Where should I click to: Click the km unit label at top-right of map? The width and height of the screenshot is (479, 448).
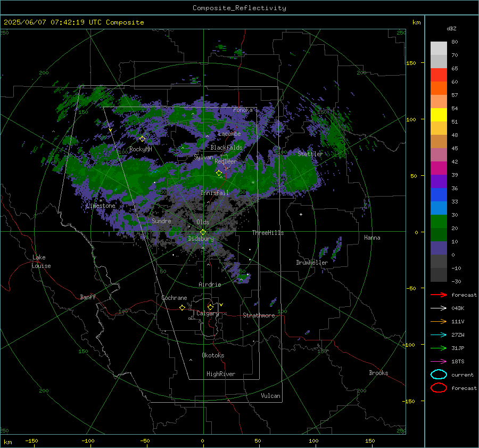tap(416, 22)
